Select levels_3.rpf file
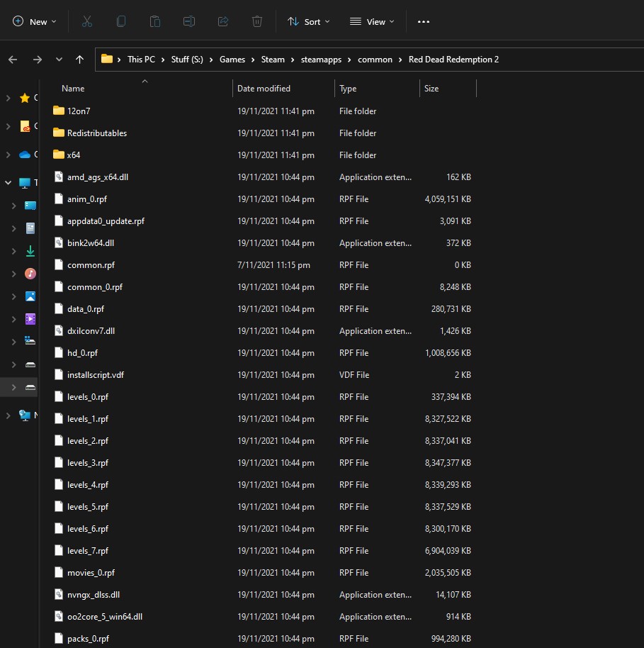This screenshot has height=648, width=644. (x=263, y=463)
